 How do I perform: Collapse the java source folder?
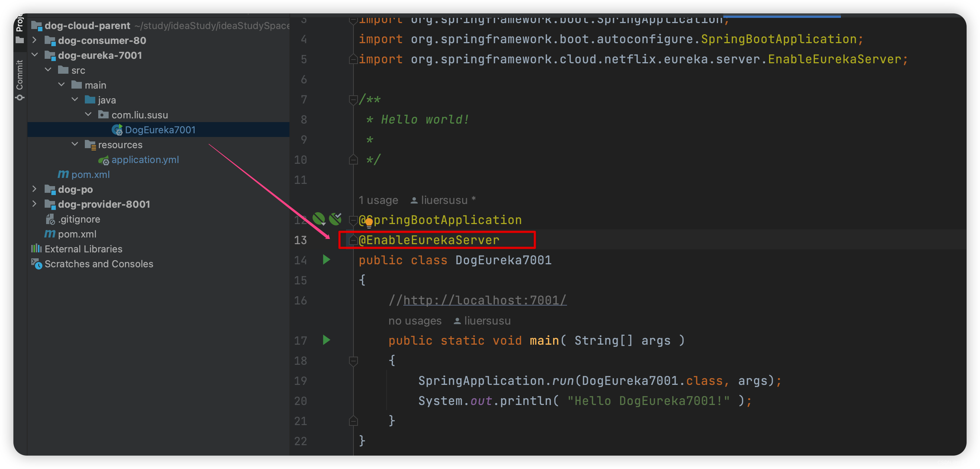point(74,99)
